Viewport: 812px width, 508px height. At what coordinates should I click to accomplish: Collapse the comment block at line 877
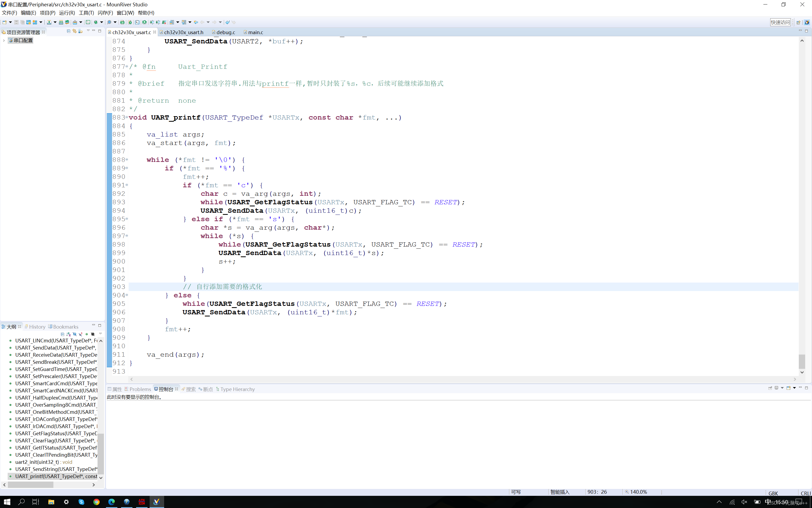127,66
